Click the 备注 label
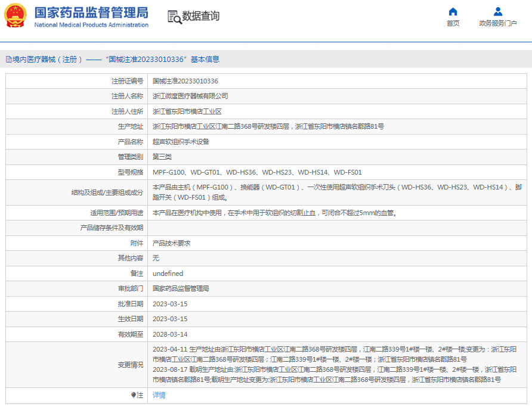Screen dimensions: 532x407 tap(137, 274)
